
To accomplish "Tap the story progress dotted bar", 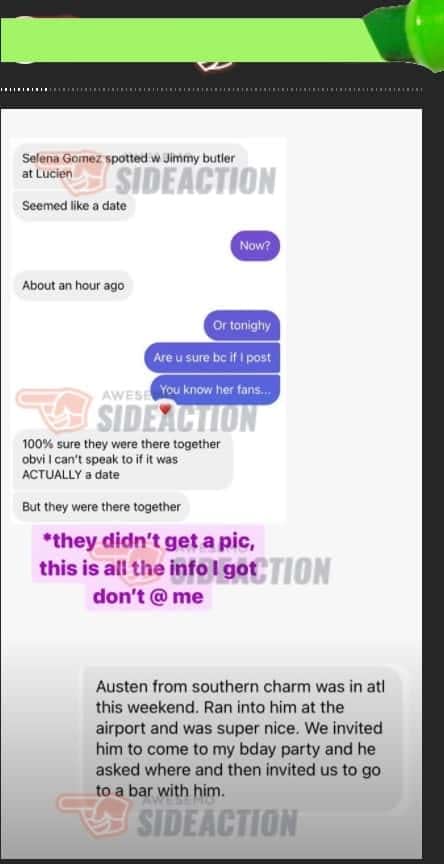I will [212, 90].
